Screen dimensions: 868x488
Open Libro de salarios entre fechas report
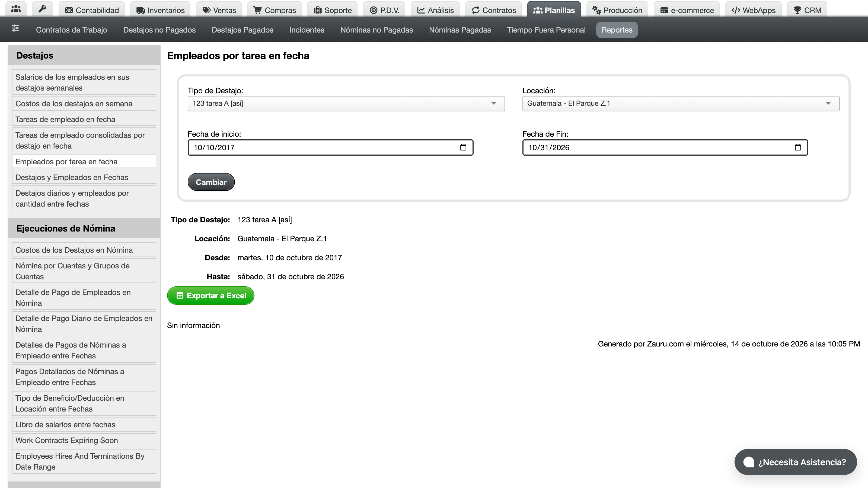click(x=84, y=425)
